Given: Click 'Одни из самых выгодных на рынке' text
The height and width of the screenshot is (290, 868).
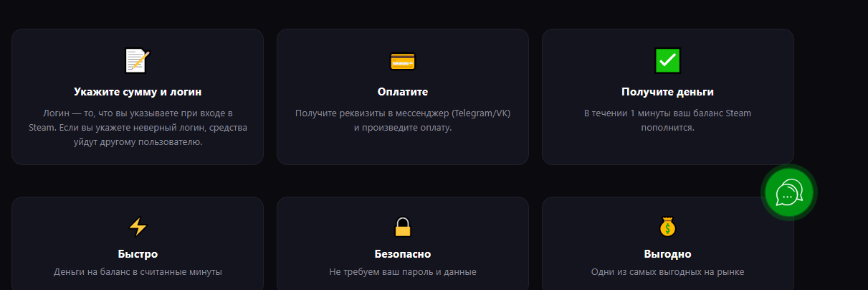Looking at the screenshot, I should point(667,272).
